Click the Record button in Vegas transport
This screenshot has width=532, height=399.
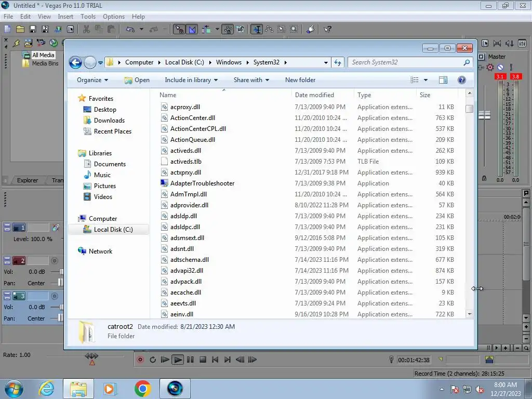pyautogui.click(x=140, y=360)
